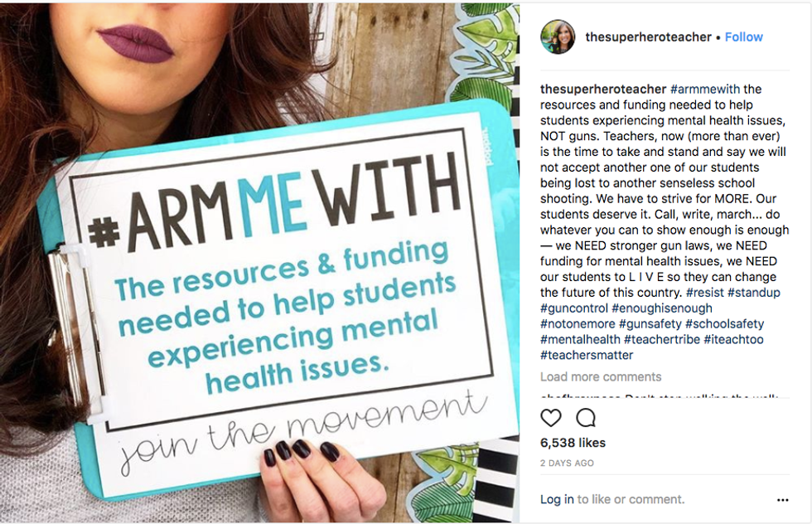Open the #armmewith hashtag

pyautogui.click(x=705, y=89)
